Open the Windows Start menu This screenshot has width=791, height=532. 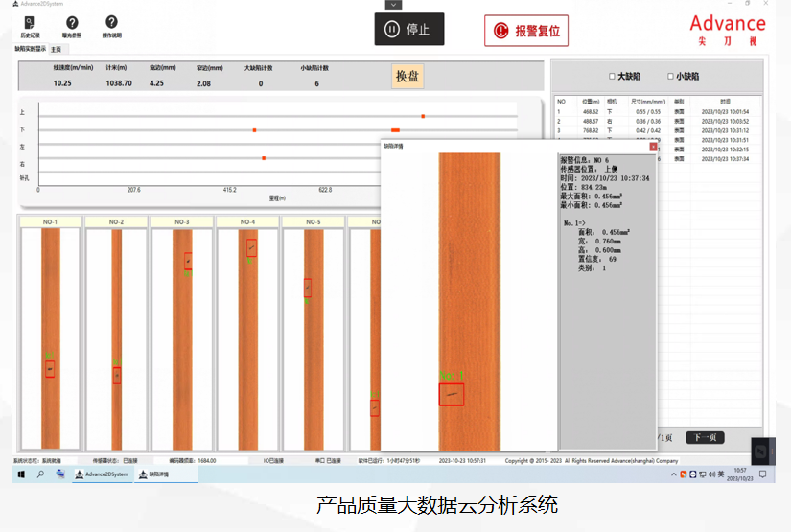pos(21,474)
